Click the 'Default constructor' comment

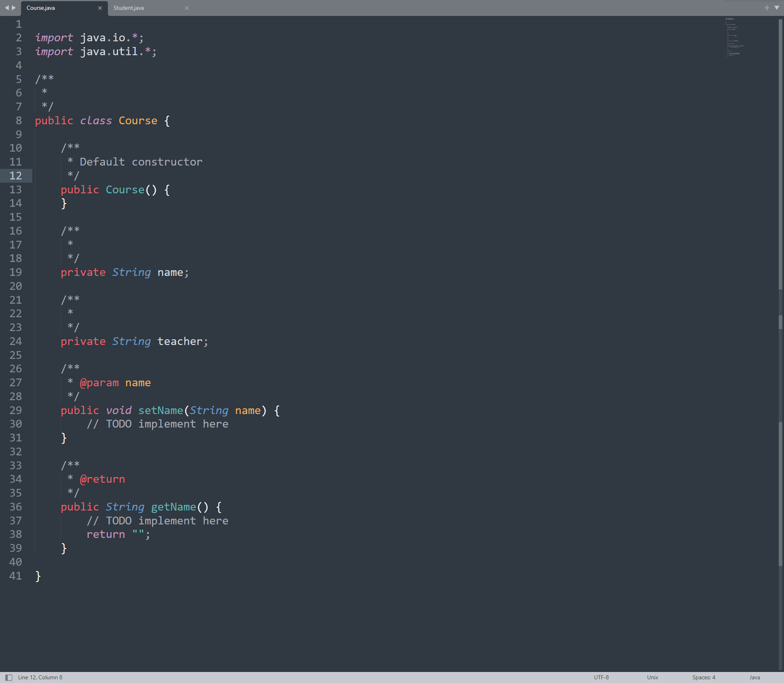coord(141,162)
